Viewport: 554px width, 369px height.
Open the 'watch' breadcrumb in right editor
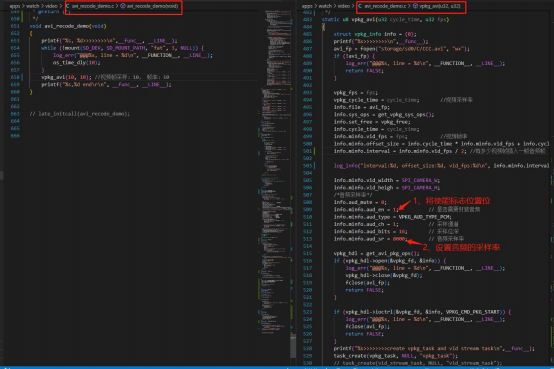pos(325,6)
